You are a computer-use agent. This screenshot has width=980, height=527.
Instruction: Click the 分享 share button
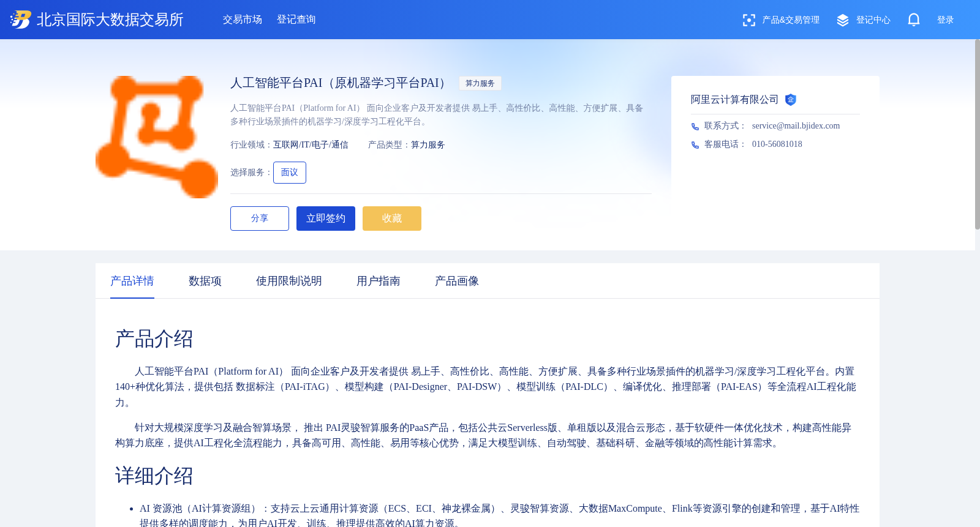(260, 219)
